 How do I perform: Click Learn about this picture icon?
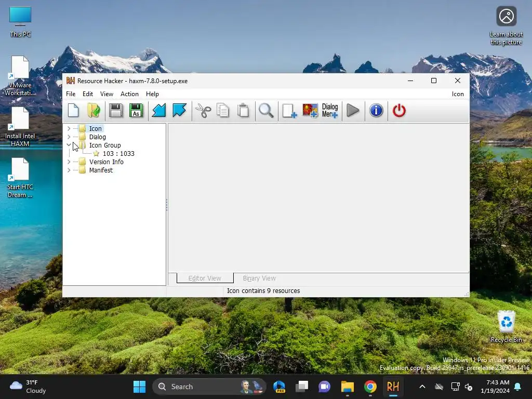tap(506, 26)
